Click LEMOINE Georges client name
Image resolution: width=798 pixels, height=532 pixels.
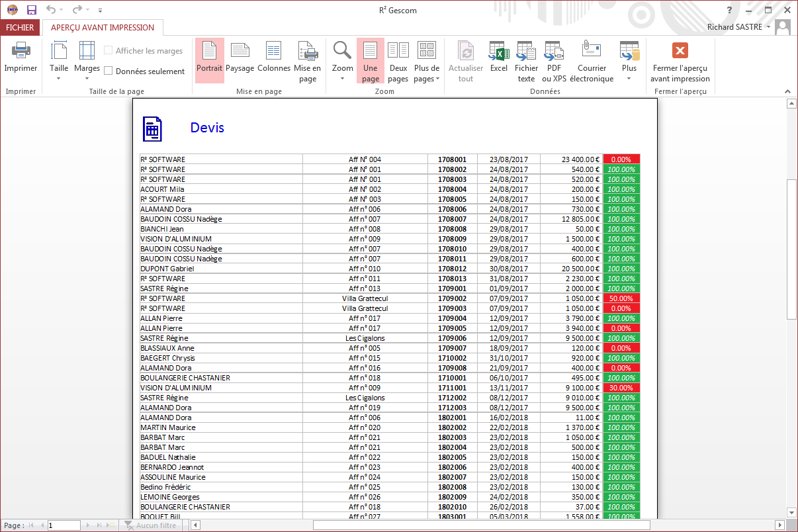point(170,497)
